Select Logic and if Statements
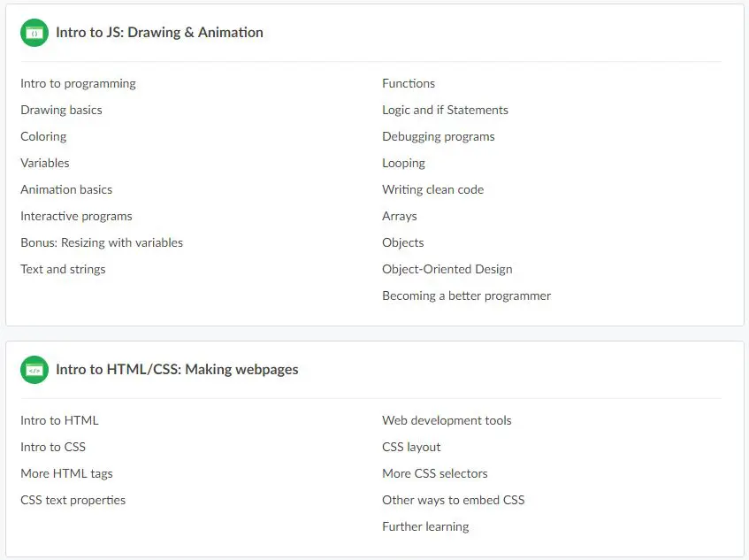749x560 pixels. [x=445, y=111]
